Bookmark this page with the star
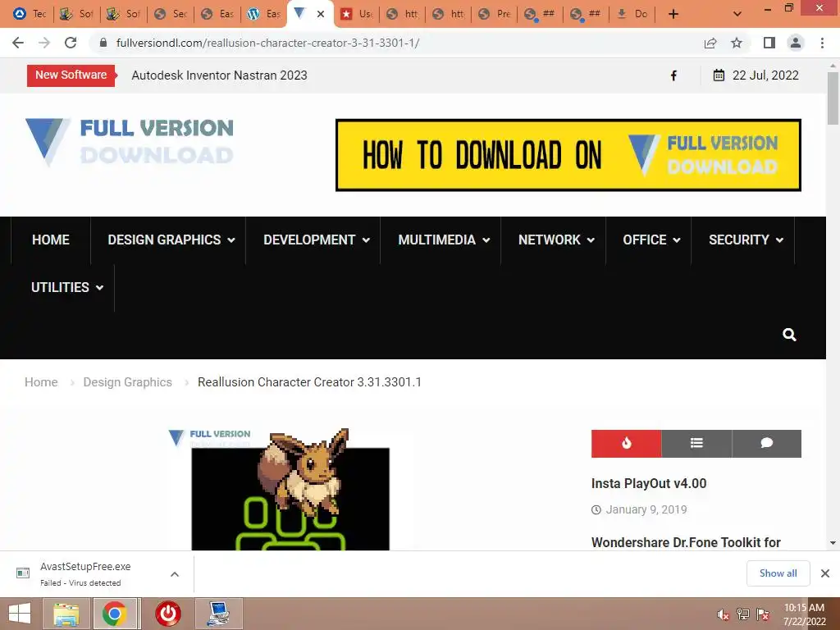This screenshot has height=630, width=840. [737, 43]
